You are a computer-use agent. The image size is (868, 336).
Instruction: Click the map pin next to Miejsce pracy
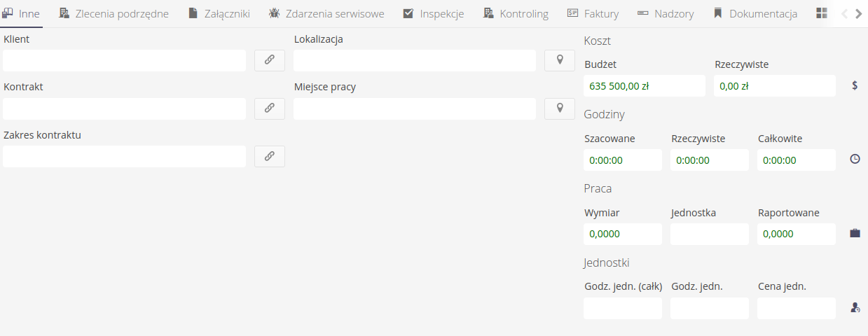click(560, 108)
